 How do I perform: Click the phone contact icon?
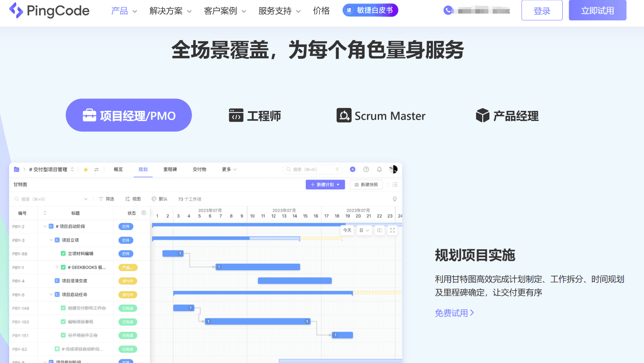tap(448, 10)
